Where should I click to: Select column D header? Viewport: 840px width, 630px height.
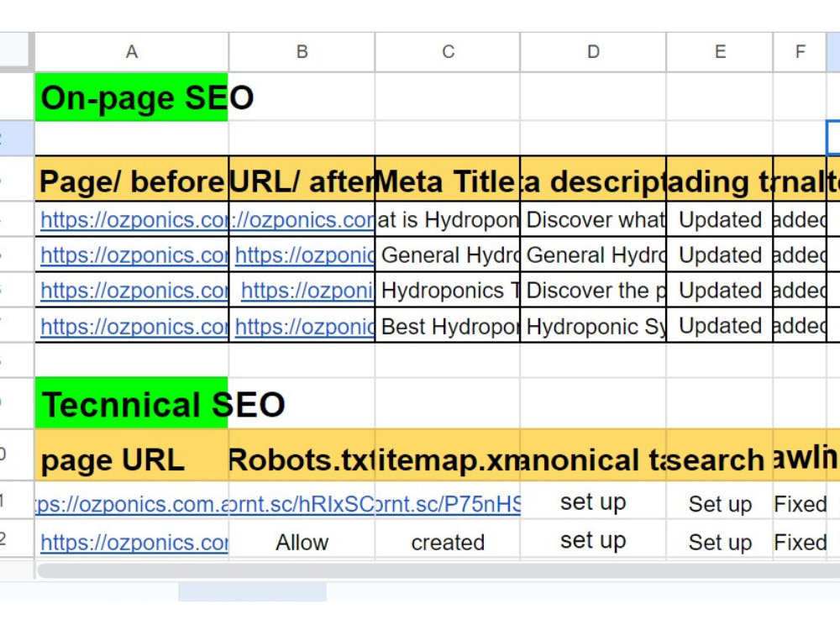tap(593, 52)
